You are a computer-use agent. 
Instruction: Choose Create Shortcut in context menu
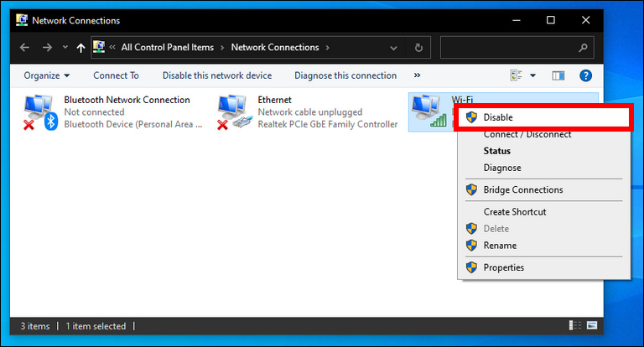[543, 212]
